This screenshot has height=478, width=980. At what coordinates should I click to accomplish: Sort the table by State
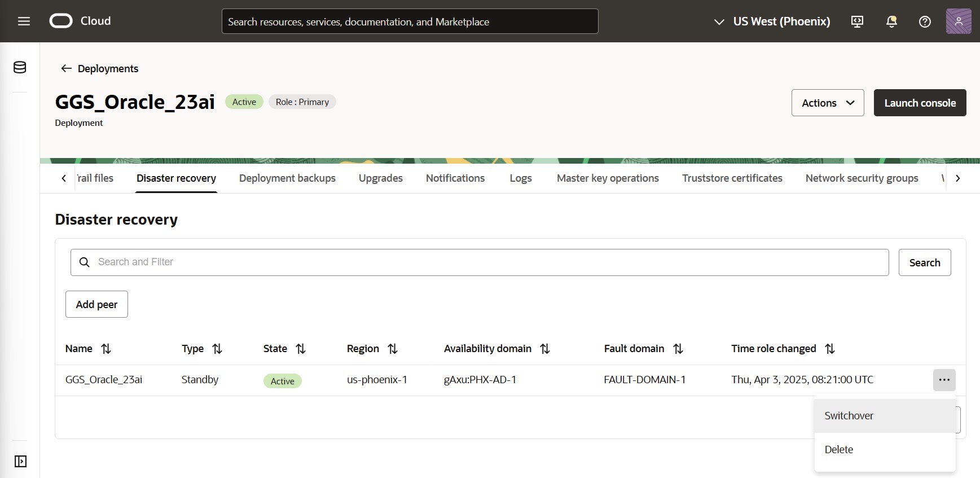click(301, 349)
